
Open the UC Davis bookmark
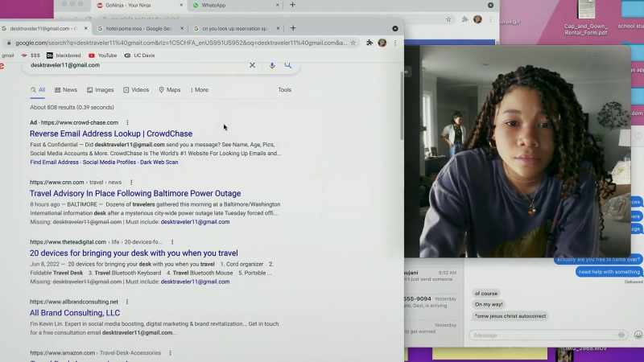pyautogui.click(x=139, y=56)
